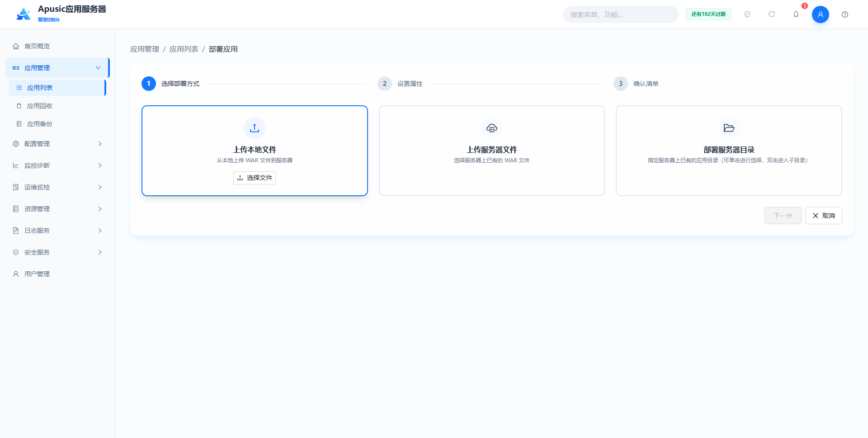
Task: Click the 取消 button
Action: [823, 216]
